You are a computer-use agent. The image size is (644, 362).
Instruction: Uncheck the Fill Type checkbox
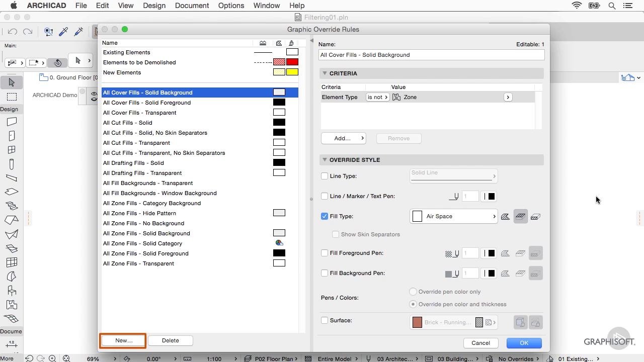(x=325, y=216)
